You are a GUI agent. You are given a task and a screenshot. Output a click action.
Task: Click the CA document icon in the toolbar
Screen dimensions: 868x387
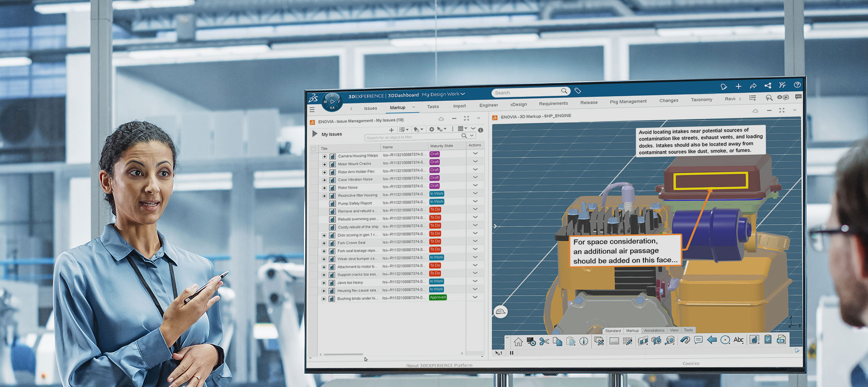781,339
